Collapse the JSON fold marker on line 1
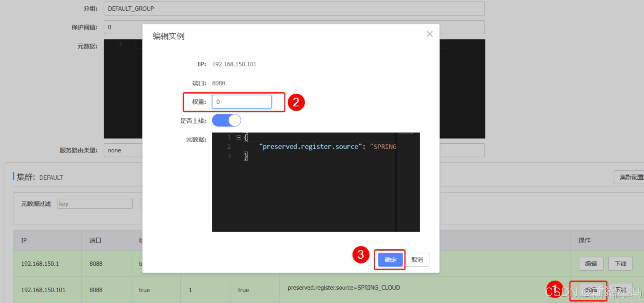 pyautogui.click(x=239, y=138)
